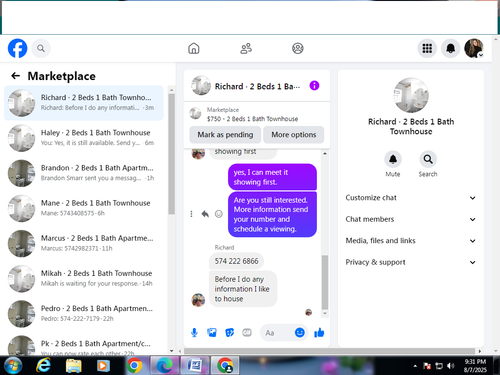Open conversation info purple icon
Viewport: 500px width, 375px height.
314,86
